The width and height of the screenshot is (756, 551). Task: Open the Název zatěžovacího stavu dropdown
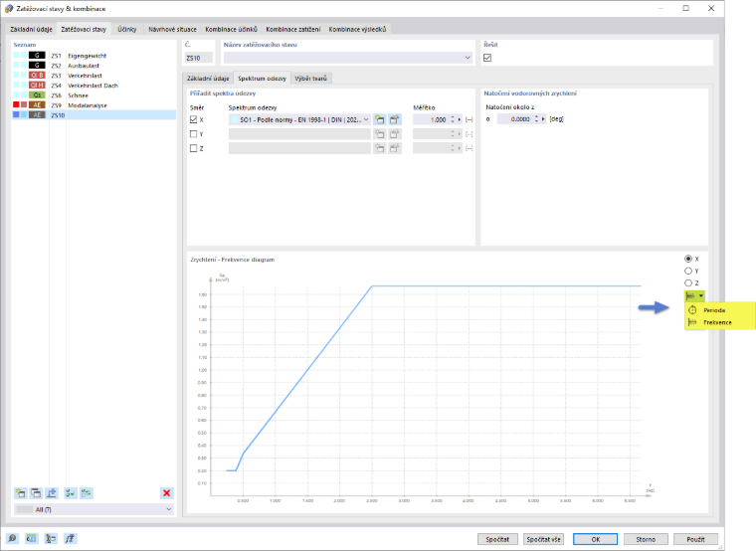click(x=468, y=58)
